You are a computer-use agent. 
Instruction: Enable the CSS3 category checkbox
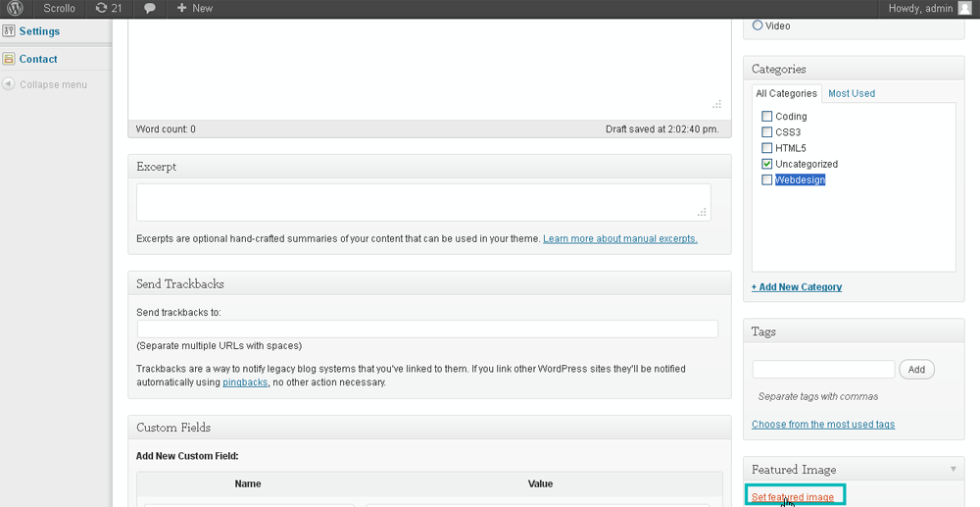tap(766, 132)
